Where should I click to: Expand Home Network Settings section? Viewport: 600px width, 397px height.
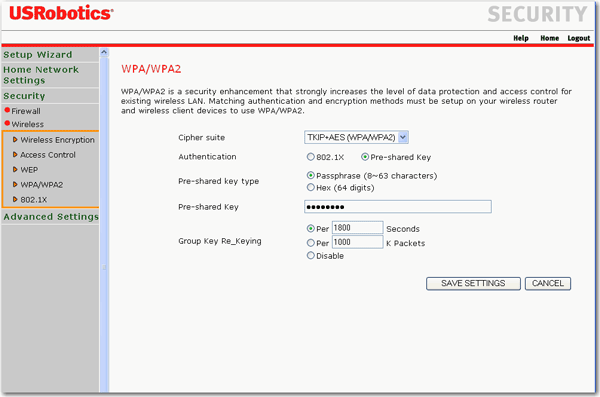pos(41,75)
